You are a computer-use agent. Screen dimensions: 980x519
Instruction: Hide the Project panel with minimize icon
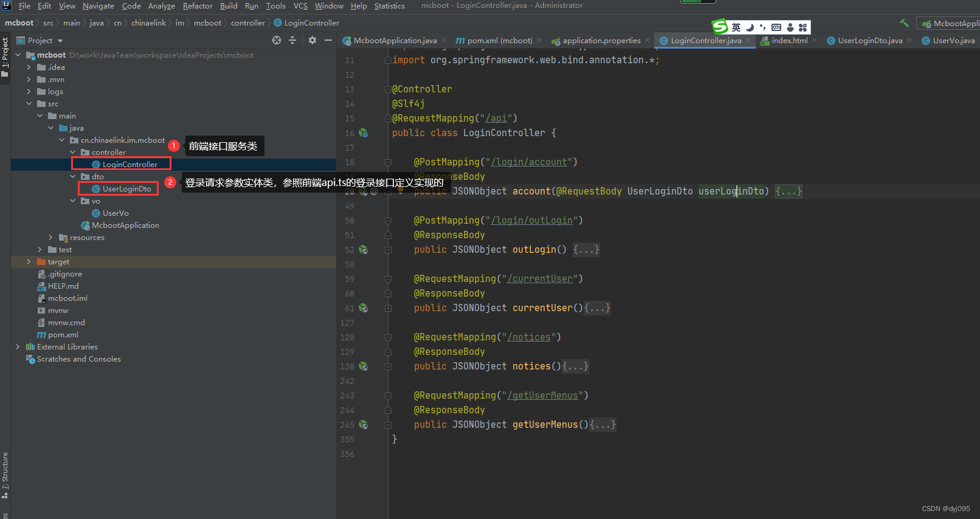tap(328, 40)
